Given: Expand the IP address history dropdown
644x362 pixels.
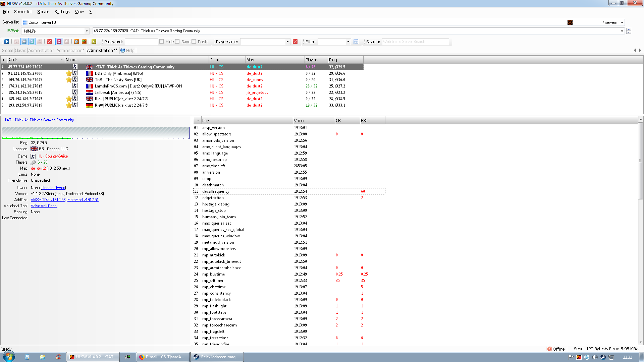Looking at the screenshot, I should click(622, 31).
